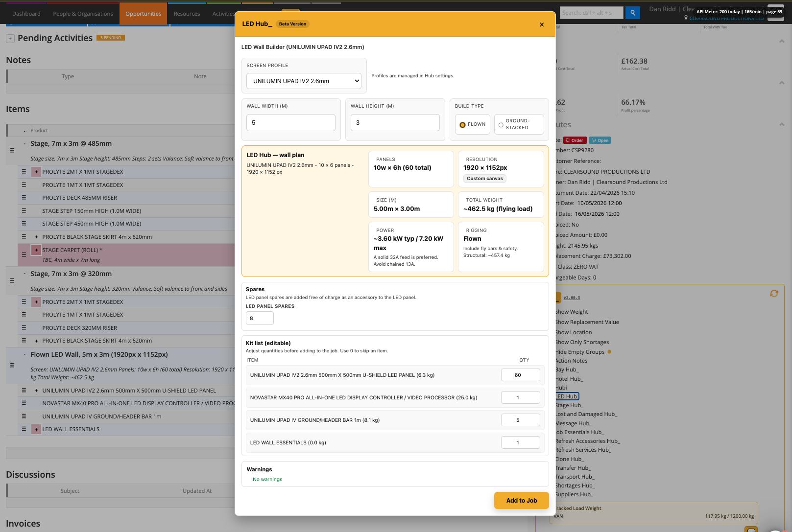Focus the global search box

tap(591, 13)
